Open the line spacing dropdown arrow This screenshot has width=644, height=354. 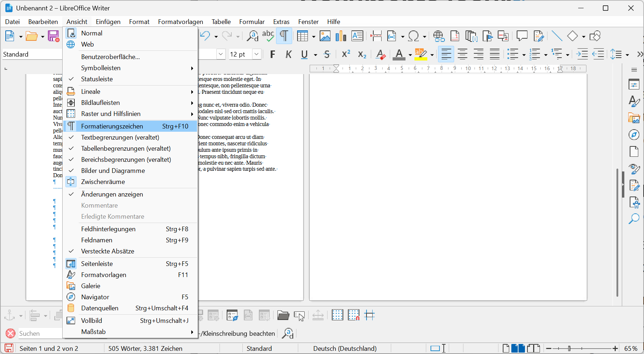pyautogui.click(x=627, y=55)
